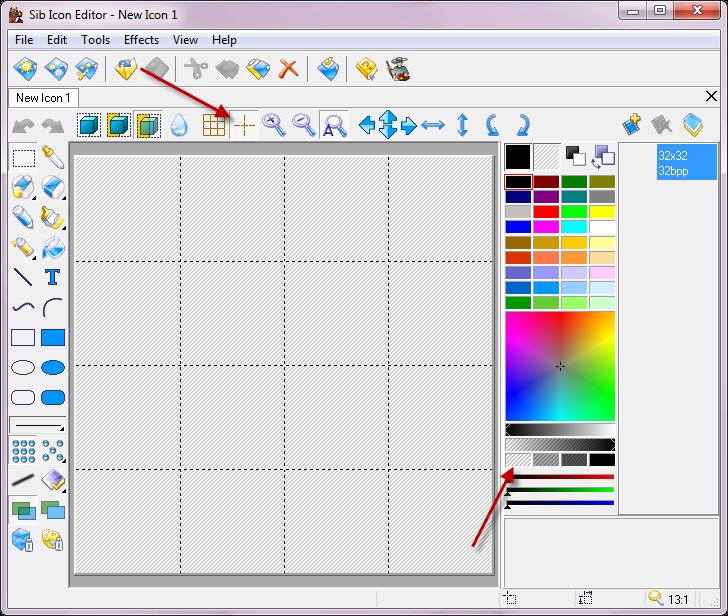Switch to the New Icon 1 tab
728x616 pixels.
43,98
